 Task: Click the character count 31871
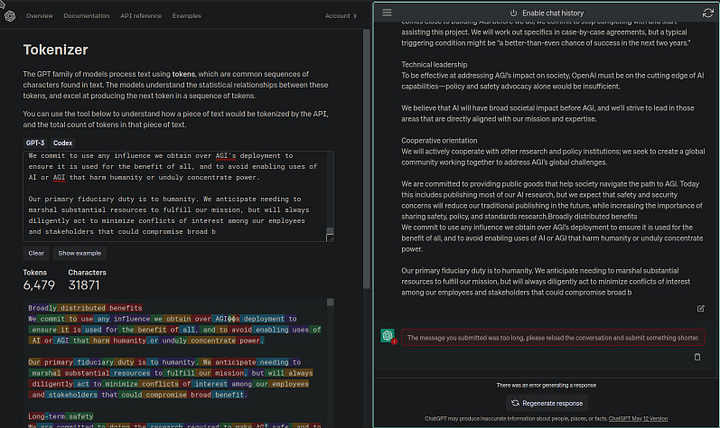[84, 285]
